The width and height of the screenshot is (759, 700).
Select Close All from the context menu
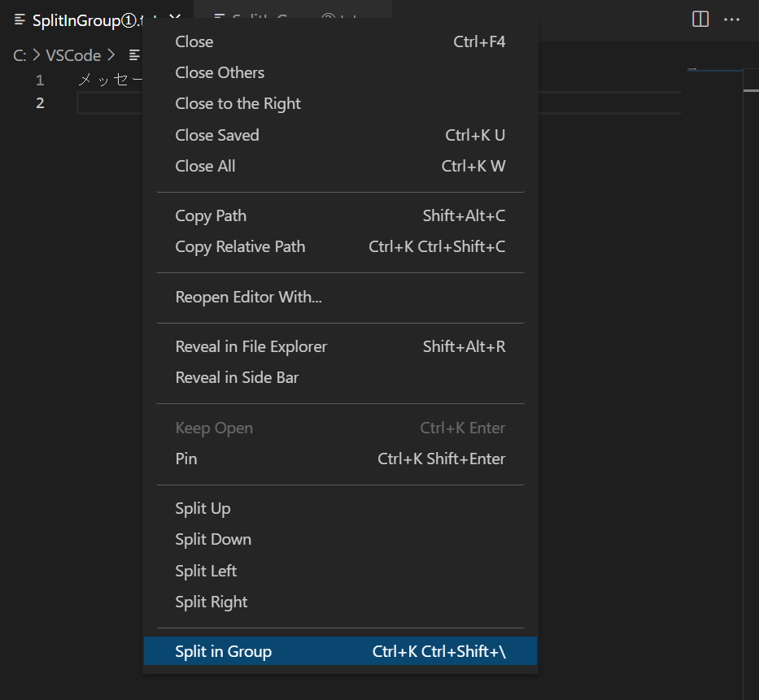pyautogui.click(x=204, y=166)
